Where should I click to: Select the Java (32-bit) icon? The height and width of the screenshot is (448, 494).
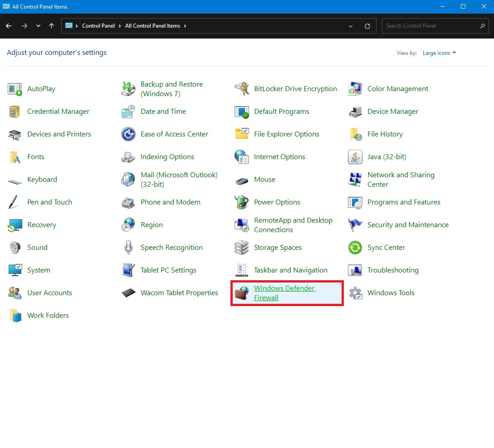[355, 157]
